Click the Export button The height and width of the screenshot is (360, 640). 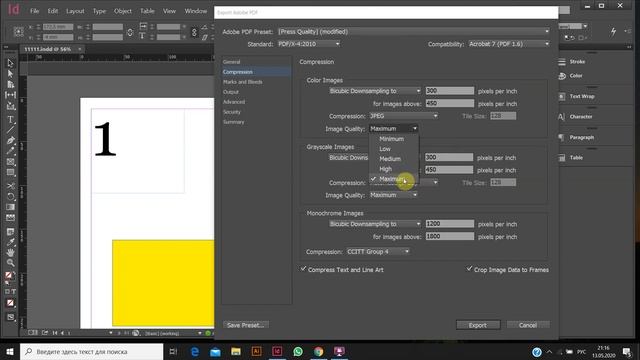click(478, 325)
